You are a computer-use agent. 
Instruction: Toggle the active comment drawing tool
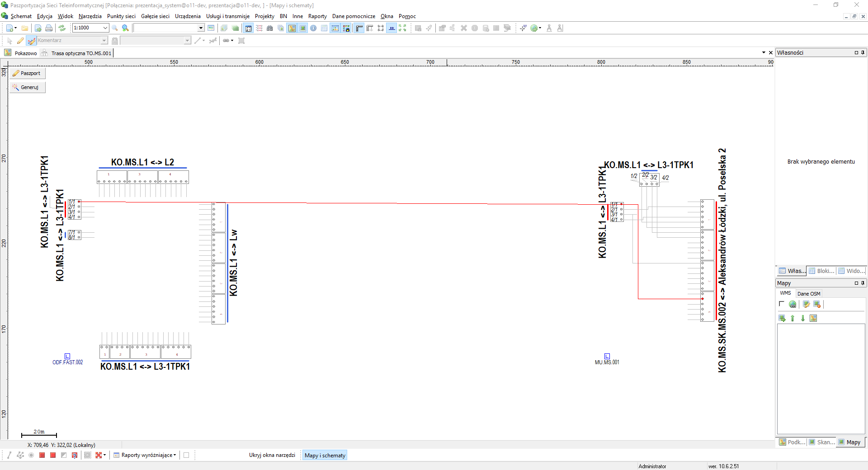click(31, 41)
